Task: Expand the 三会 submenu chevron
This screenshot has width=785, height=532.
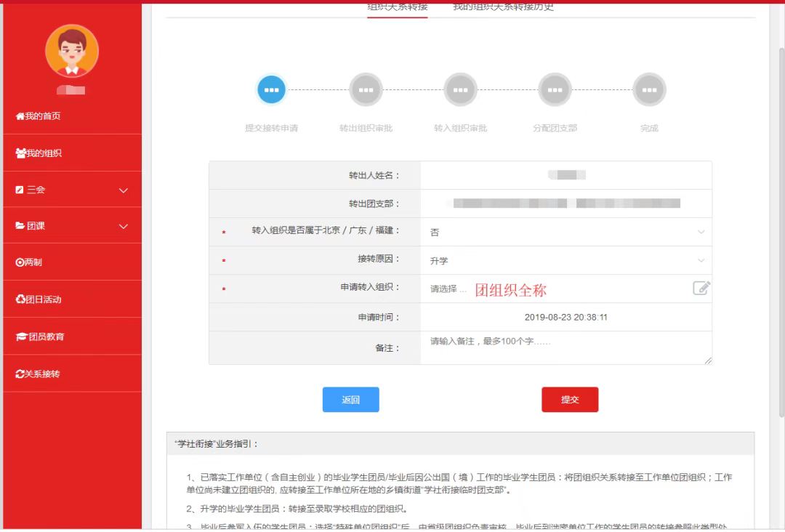Action: coord(124,190)
